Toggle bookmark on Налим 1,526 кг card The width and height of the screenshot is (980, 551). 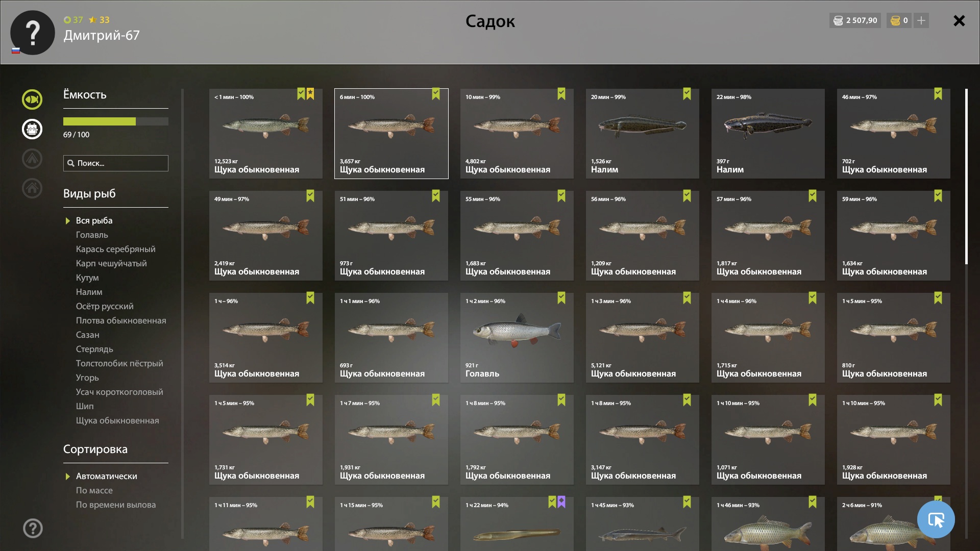[687, 94]
